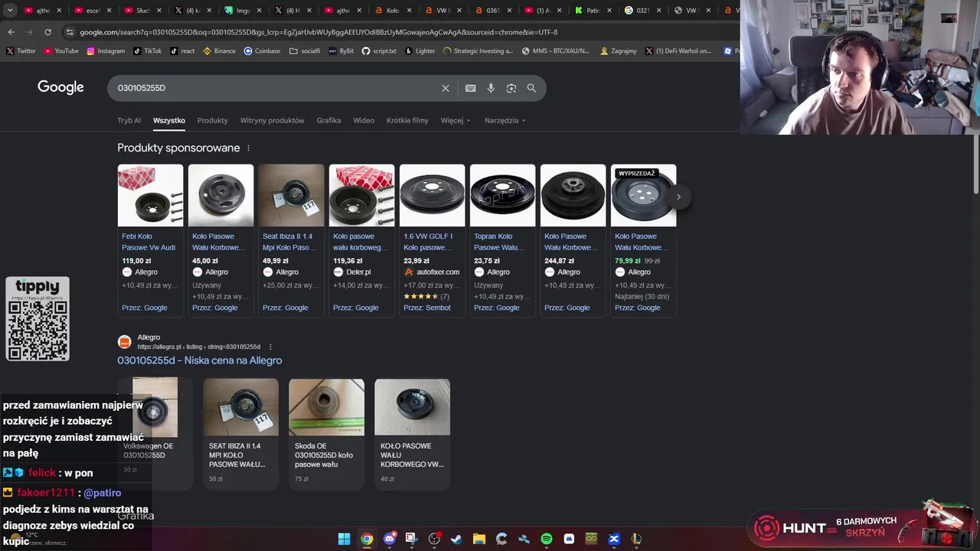Go back to previous page
Viewport: 980px width, 551px height.
11,32
